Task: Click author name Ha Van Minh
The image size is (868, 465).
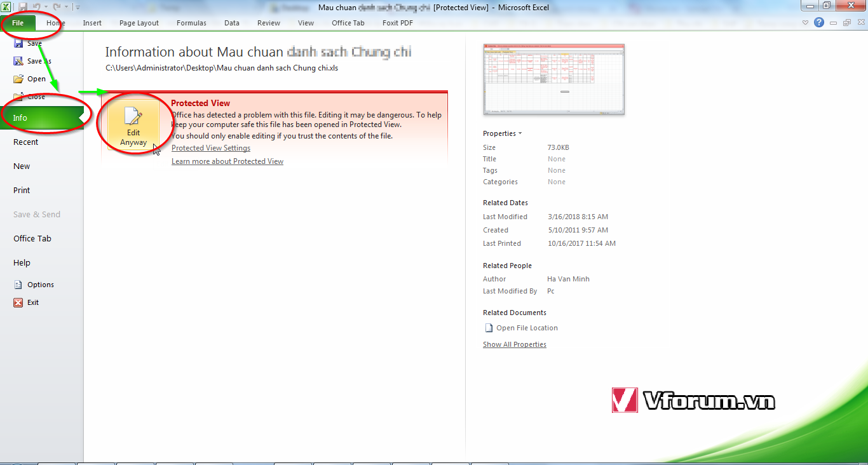Action: point(568,279)
